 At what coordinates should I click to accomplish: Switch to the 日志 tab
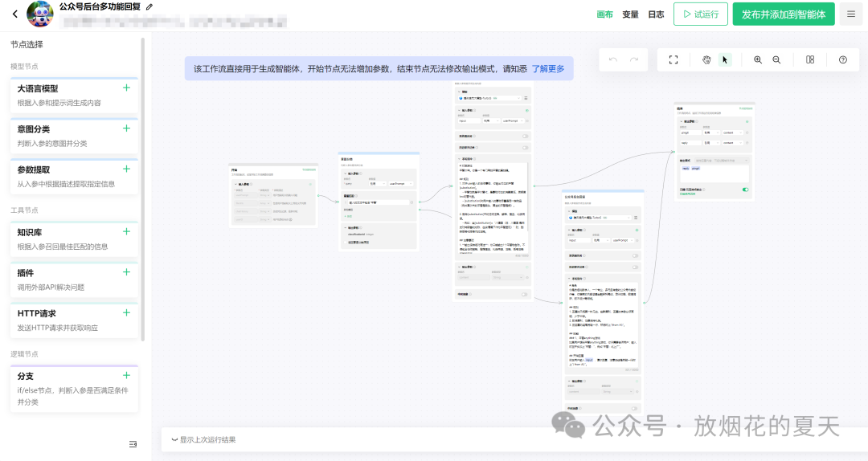(656, 14)
